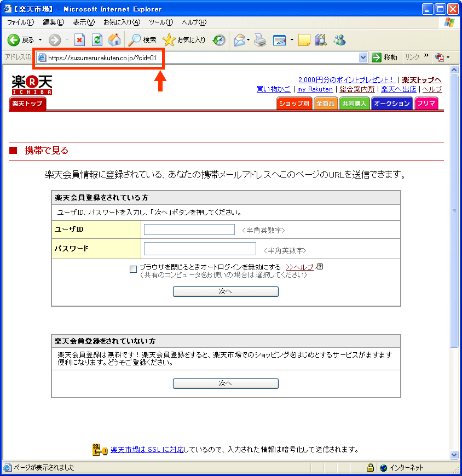Screen dimensions: 462x476
Task: Open the Forward button history dropdown
Action: pyautogui.click(x=67, y=40)
